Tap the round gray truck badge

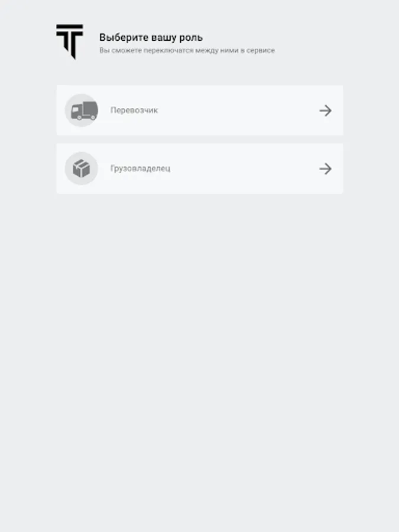82,111
